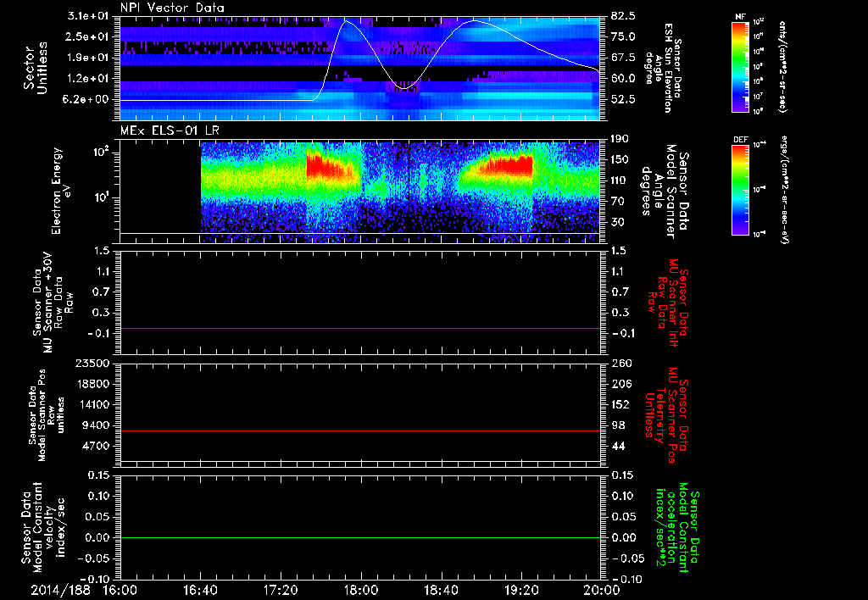Click the 260 telemetry tick label

coord(620,364)
